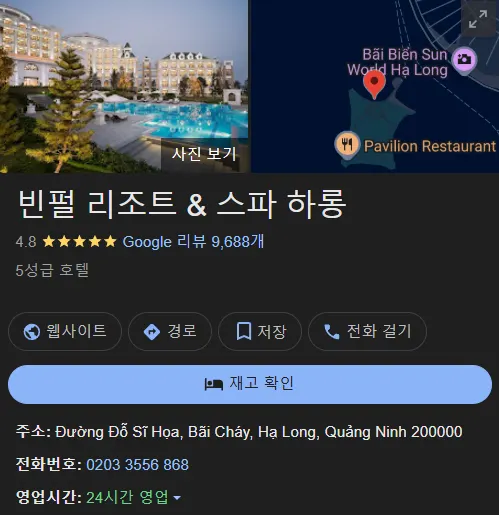This screenshot has width=499, height=515.
Task: Click the red location pin on map
Action: [374, 85]
